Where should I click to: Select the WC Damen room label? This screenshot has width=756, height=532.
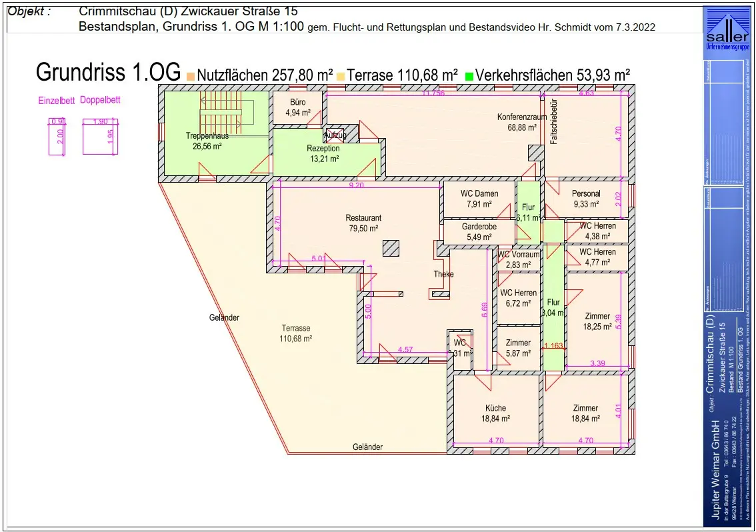tap(479, 199)
